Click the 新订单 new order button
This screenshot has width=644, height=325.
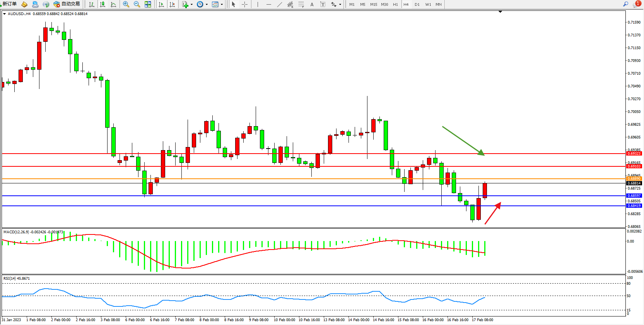click(9, 4)
